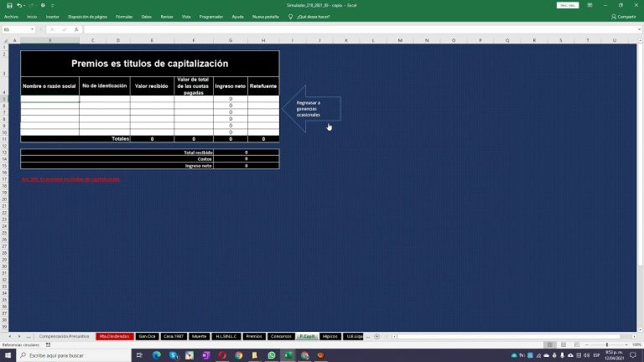644x362 pixels.
Task: Click the Undo arrow icon
Action: pyautogui.click(x=18, y=5)
